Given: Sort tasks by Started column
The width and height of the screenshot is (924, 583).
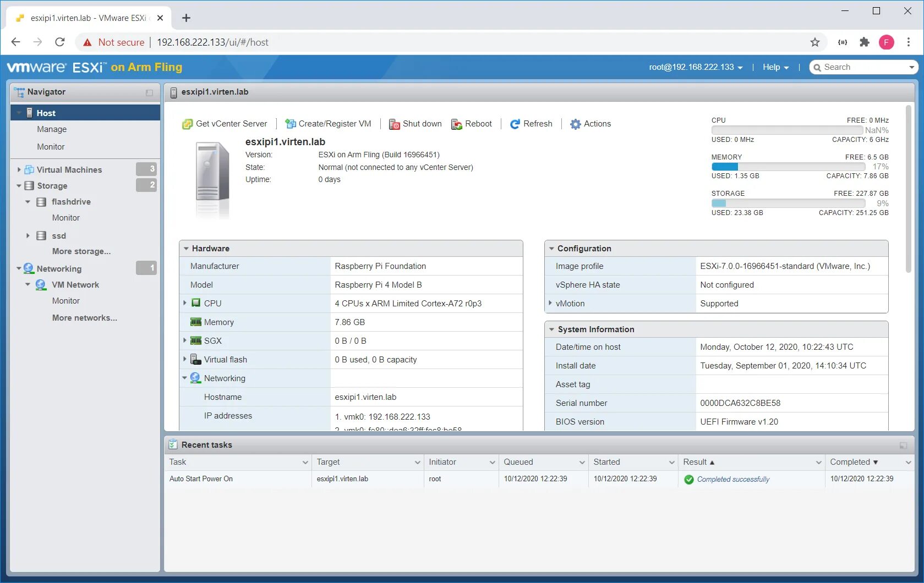Looking at the screenshot, I should point(606,462).
